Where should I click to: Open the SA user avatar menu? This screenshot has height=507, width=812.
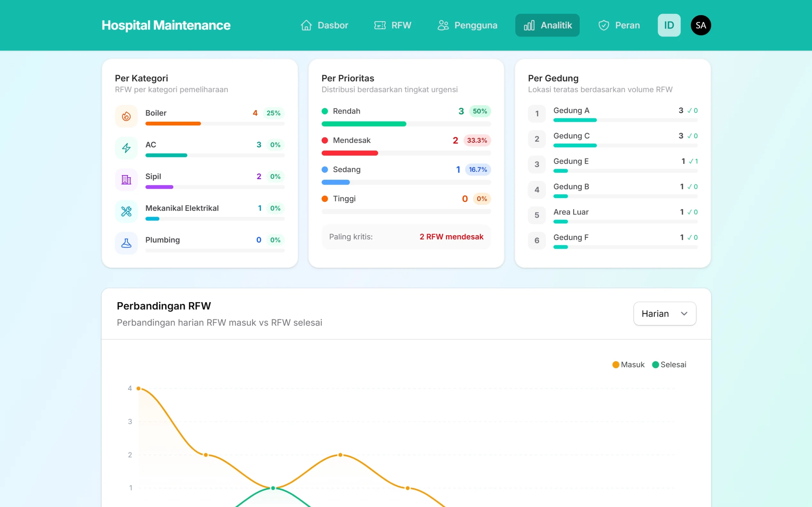pyautogui.click(x=701, y=25)
